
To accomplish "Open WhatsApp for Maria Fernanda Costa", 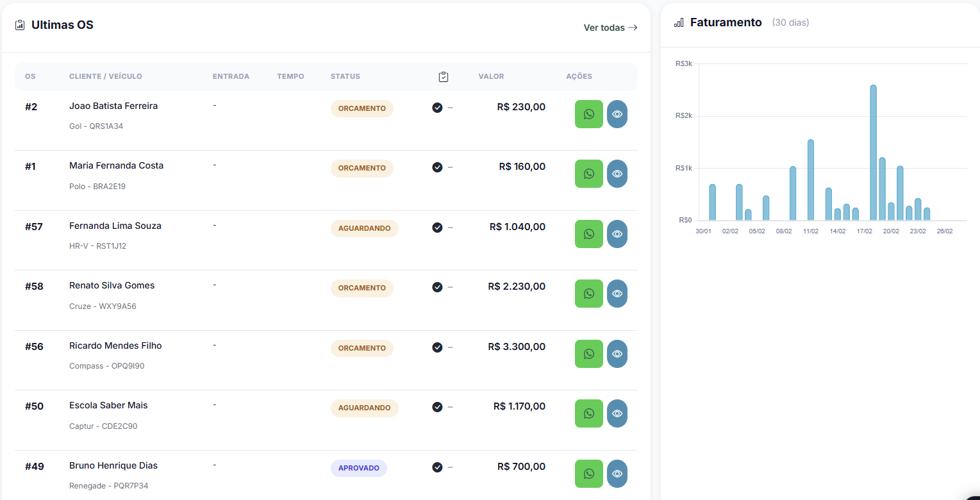I will tap(588, 174).
